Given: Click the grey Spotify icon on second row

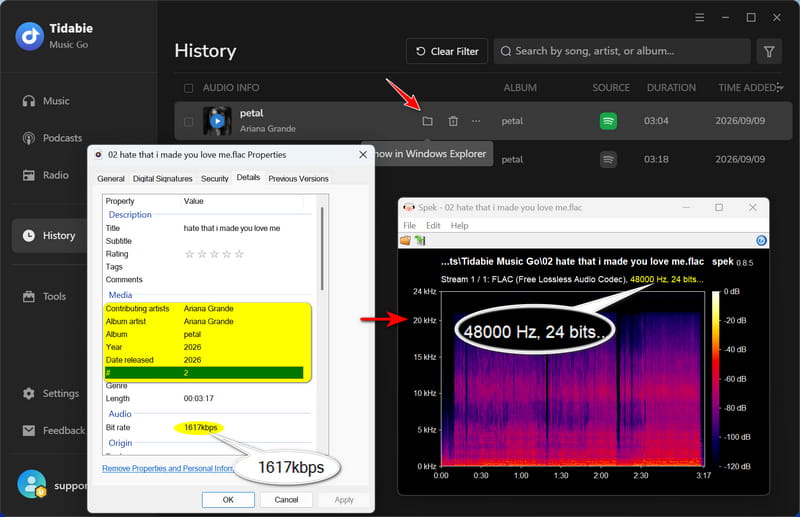Looking at the screenshot, I should tap(608, 159).
